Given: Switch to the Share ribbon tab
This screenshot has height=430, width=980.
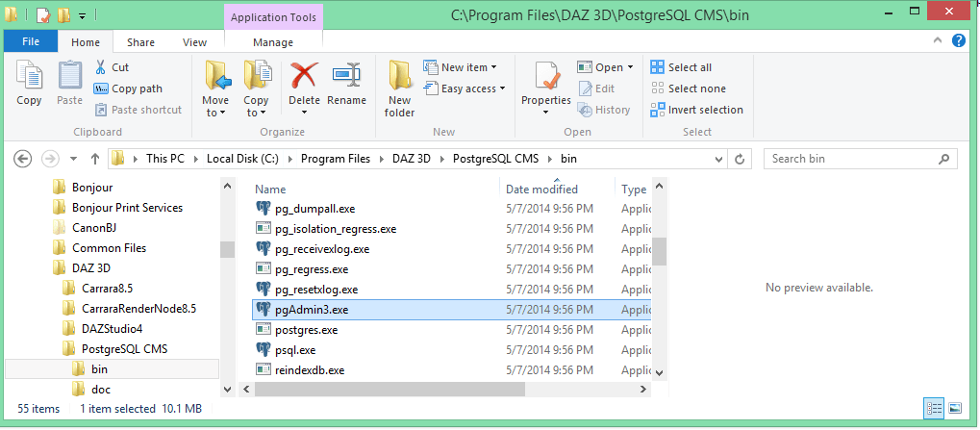Looking at the screenshot, I should 140,42.
